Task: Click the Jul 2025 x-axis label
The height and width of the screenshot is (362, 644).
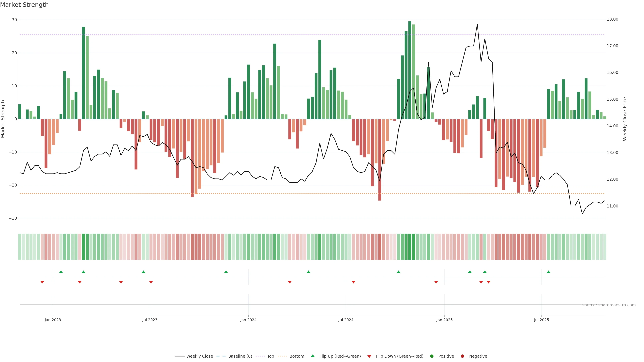Action: pyautogui.click(x=541, y=320)
